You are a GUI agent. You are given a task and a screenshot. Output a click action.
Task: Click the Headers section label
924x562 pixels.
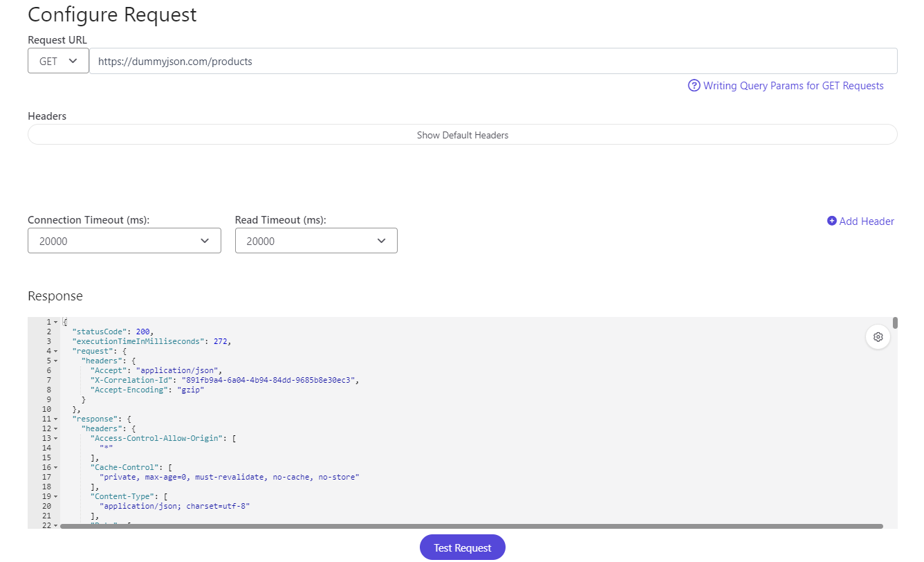tap(47, 116)
